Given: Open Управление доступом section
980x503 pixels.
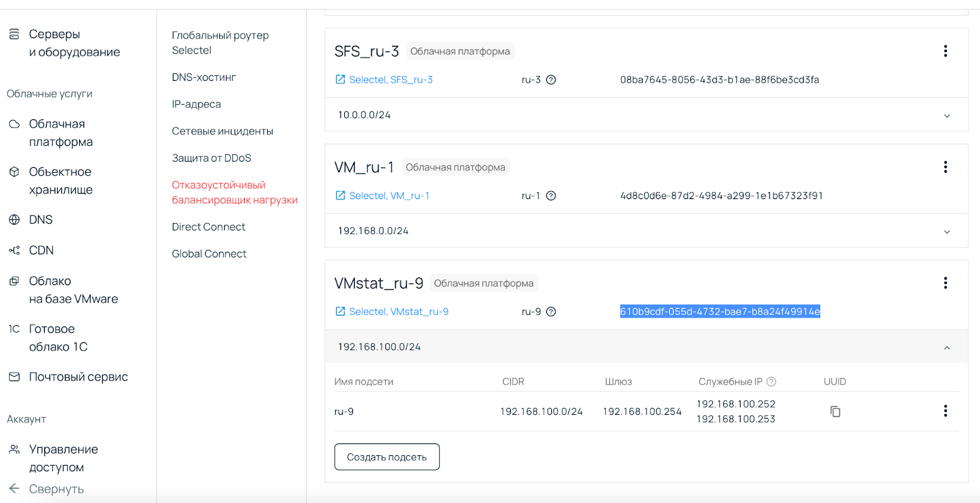Looking at the screenshot, I should [x=64, y=458].
